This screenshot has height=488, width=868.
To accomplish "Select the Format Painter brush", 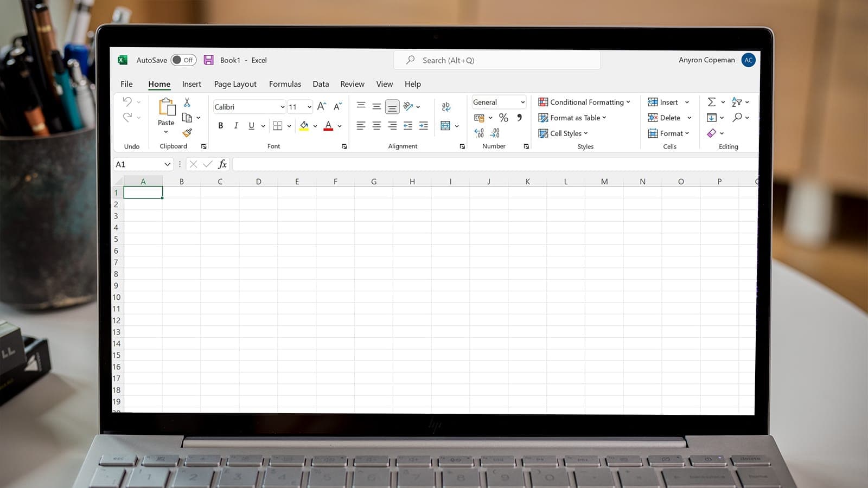I will coord(187,133).
